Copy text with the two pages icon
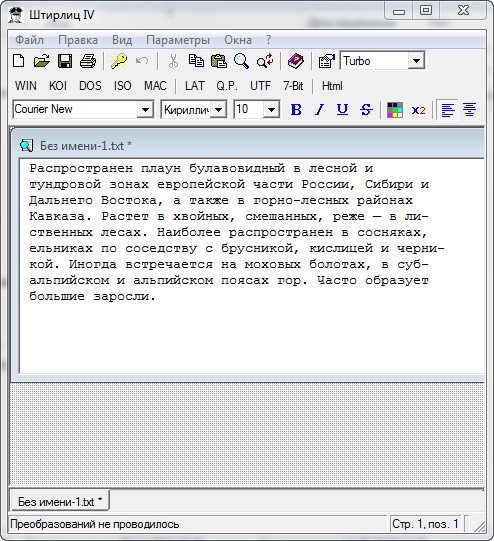 (196, 61)
